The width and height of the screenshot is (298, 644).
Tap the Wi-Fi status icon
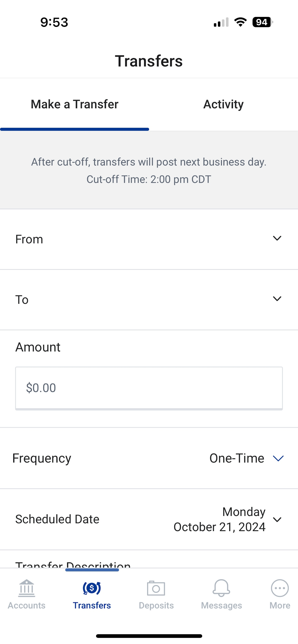[x=240, y=22]
